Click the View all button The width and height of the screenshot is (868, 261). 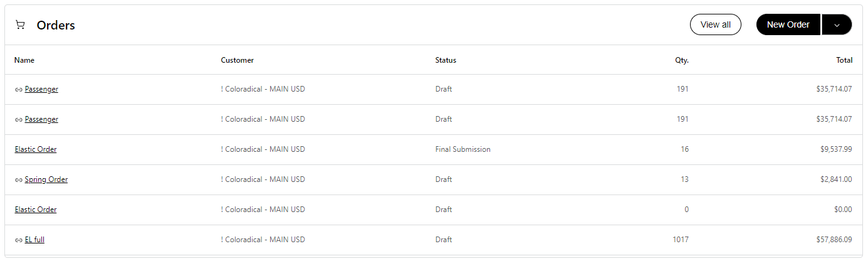point(715,24)
